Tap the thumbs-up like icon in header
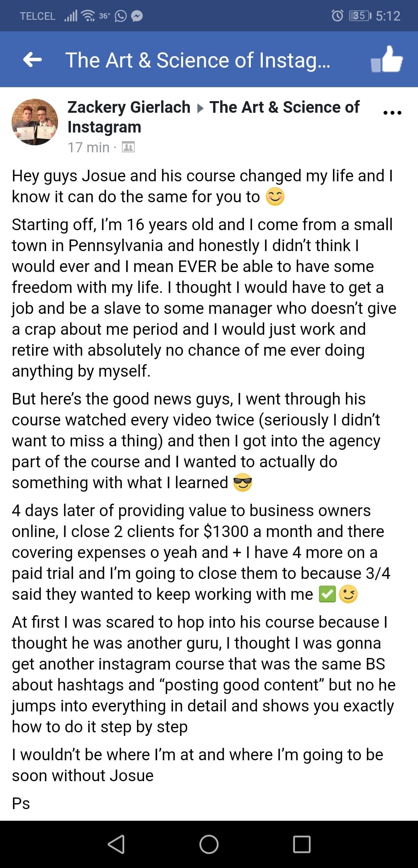Image resolution: width=418 pixels, height=868 pixels. pos(387,60)
